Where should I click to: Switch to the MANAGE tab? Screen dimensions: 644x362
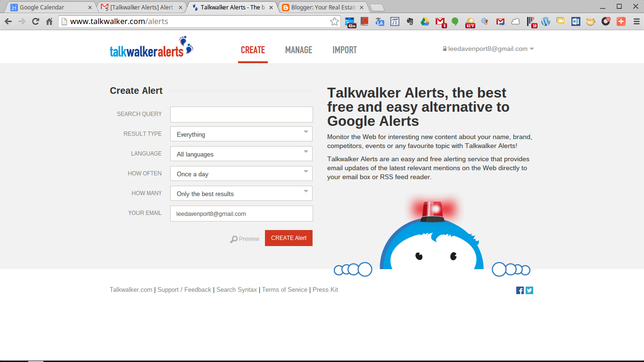[x=298, y=50]
